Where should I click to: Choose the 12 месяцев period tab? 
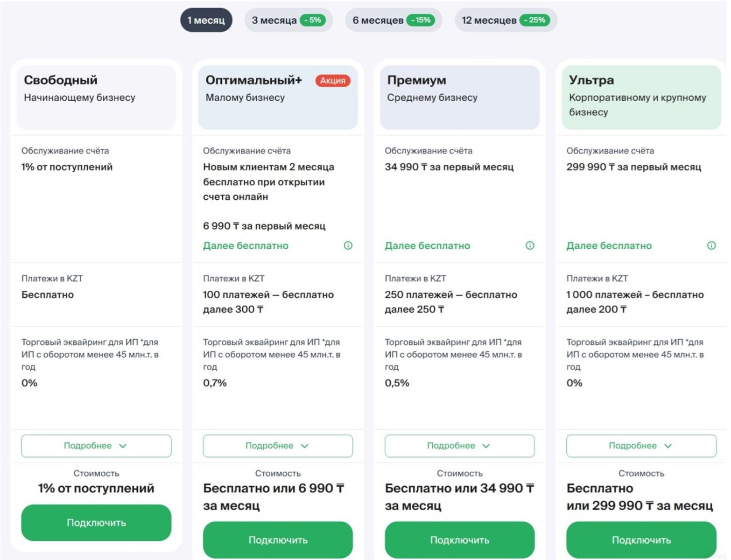(x=489, y=21)
